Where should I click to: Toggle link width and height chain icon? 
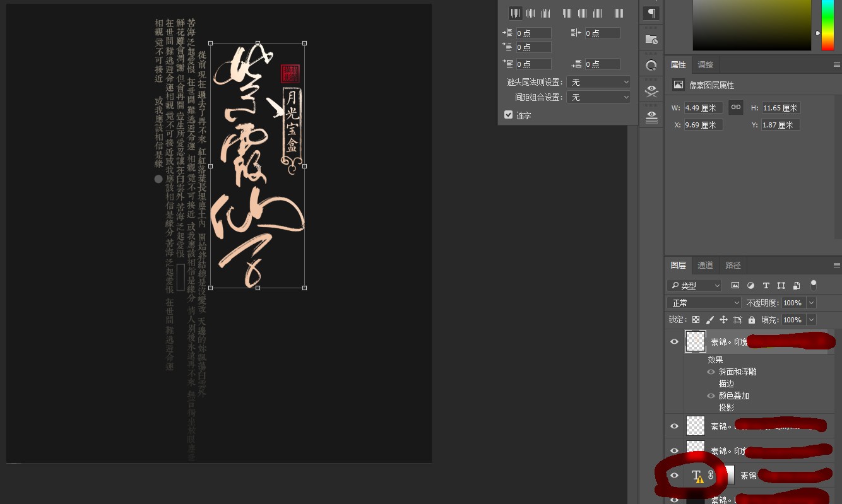735,108
